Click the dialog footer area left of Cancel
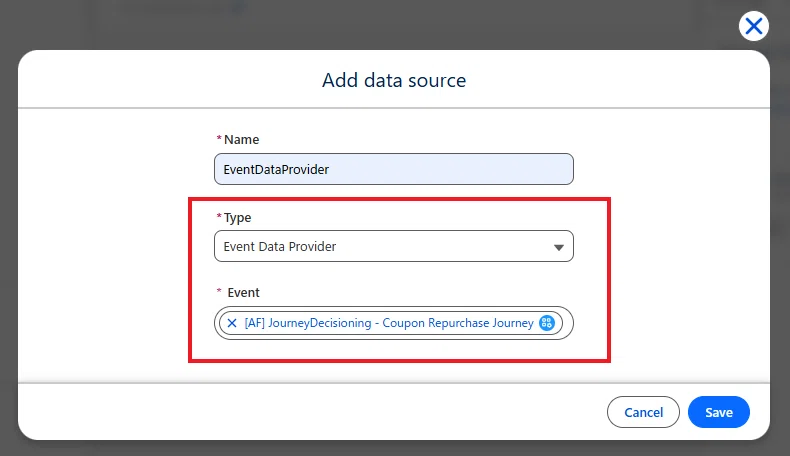This screenshot has width=790, height=456. [312, 412]
